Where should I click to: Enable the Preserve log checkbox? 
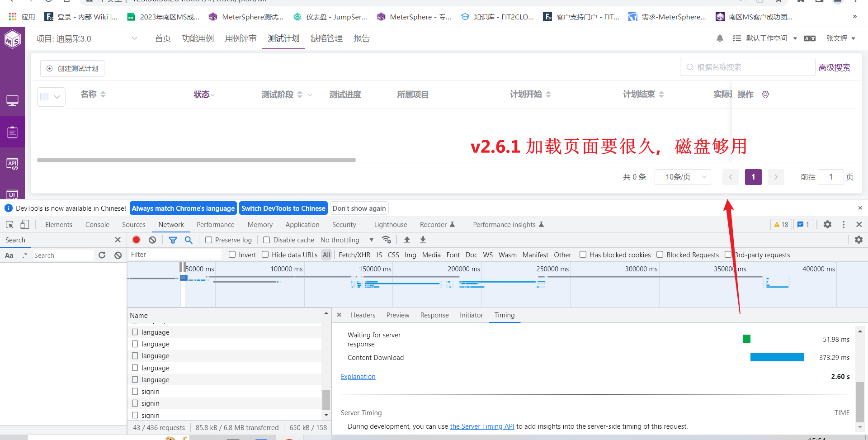coord(208,240)
